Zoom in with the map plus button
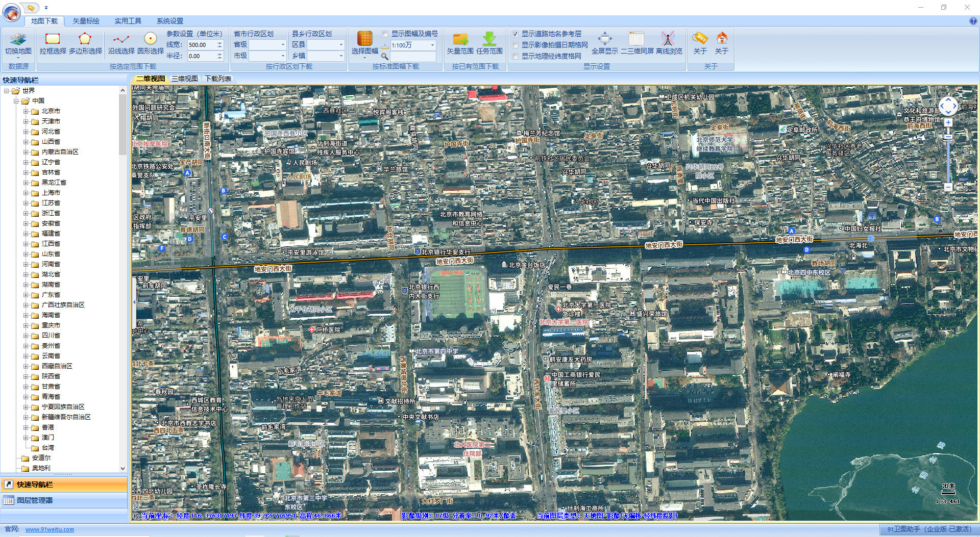 [948, 122]
